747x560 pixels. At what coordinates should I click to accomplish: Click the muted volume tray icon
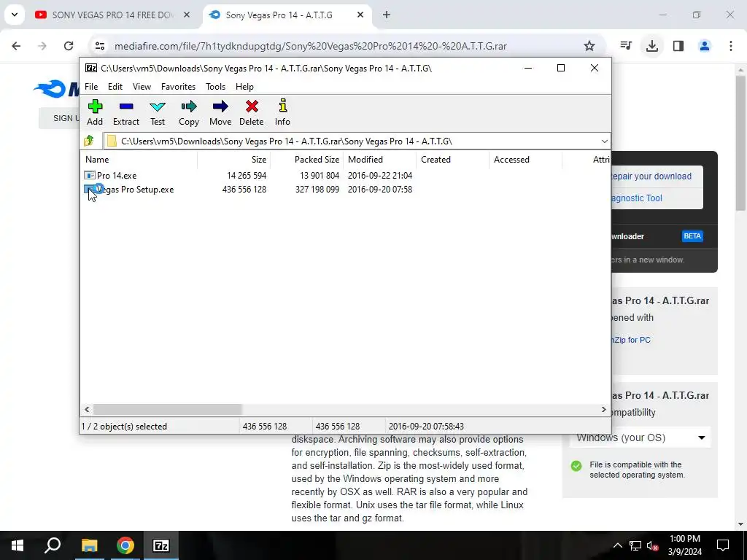click(x=653, y=545)
